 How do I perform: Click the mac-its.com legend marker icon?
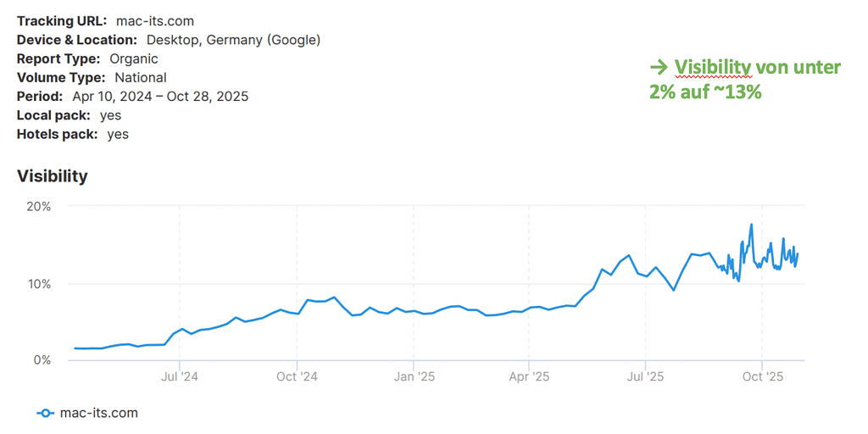[45, 413]
